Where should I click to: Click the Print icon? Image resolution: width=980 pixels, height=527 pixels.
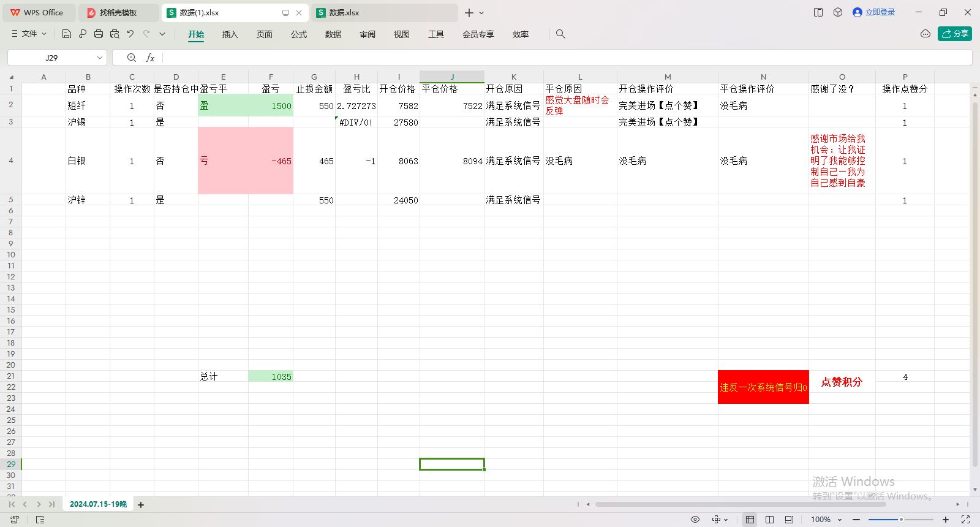tap(99, 34)
